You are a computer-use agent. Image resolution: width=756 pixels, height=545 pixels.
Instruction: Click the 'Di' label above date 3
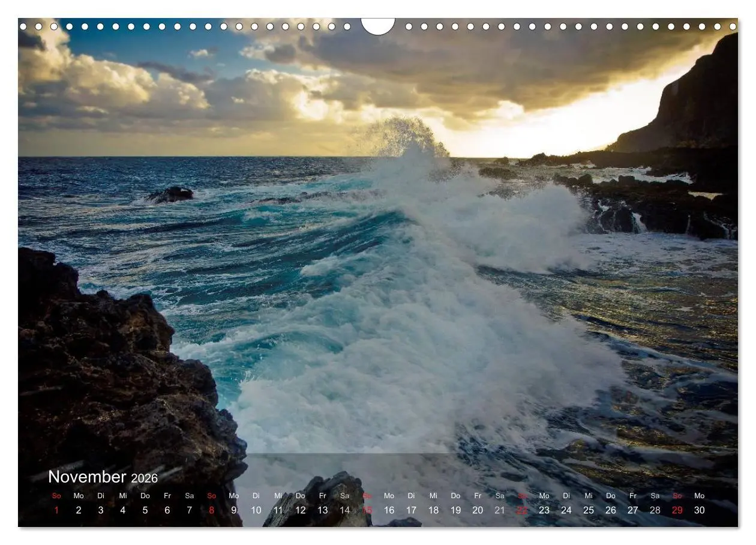pyautogui.click(x=101, y=496)
